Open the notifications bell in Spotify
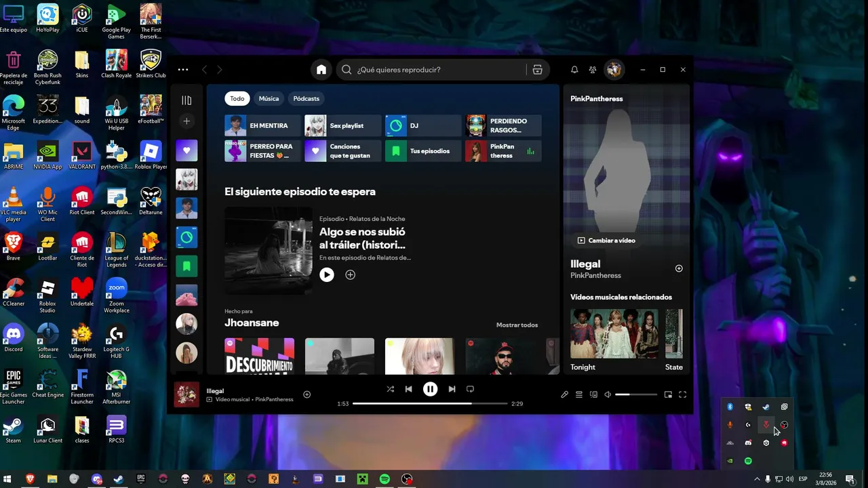868x488 pixels. tap(574, 70)
